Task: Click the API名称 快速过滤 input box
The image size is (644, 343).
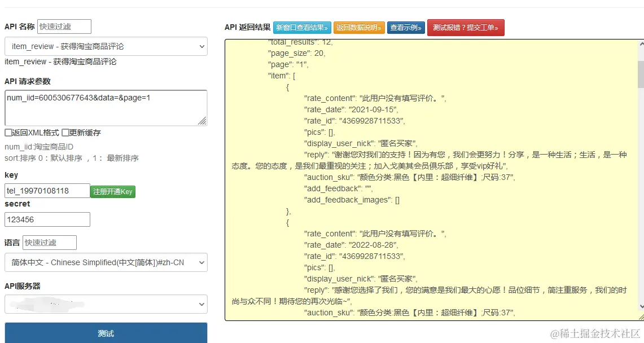Action: pos(64,26)
